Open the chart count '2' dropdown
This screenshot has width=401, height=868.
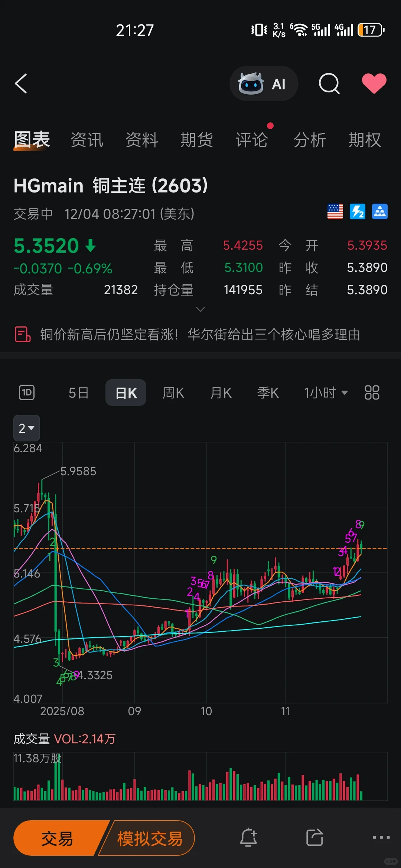tap(27, 428)
